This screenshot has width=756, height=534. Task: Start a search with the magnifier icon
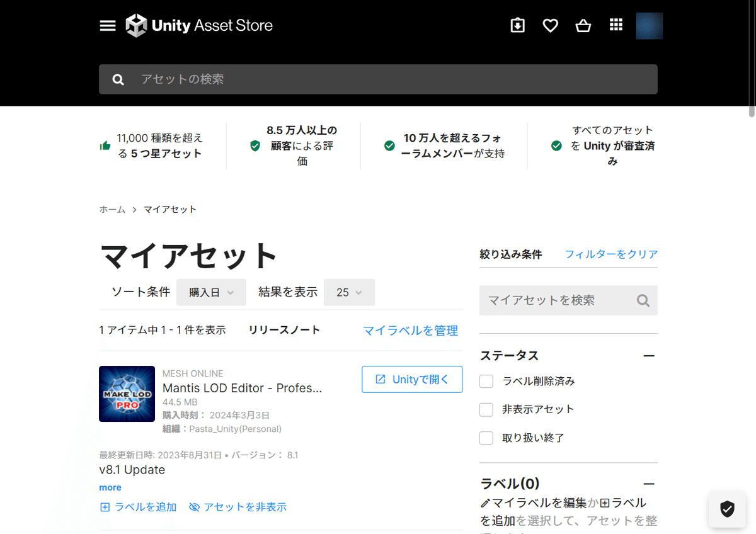click(x=118, y=79)
